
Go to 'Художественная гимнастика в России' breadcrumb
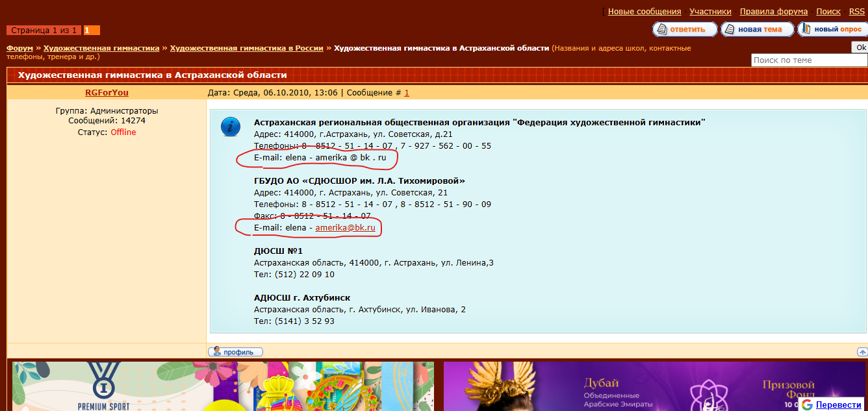pyautogui.click(x=246, y=48)
